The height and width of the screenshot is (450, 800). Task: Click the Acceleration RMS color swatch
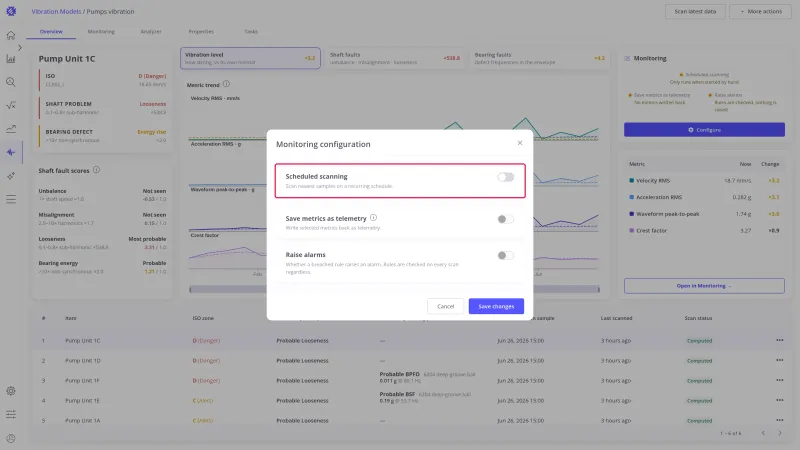pyautogui.click(x=632, y=197)
